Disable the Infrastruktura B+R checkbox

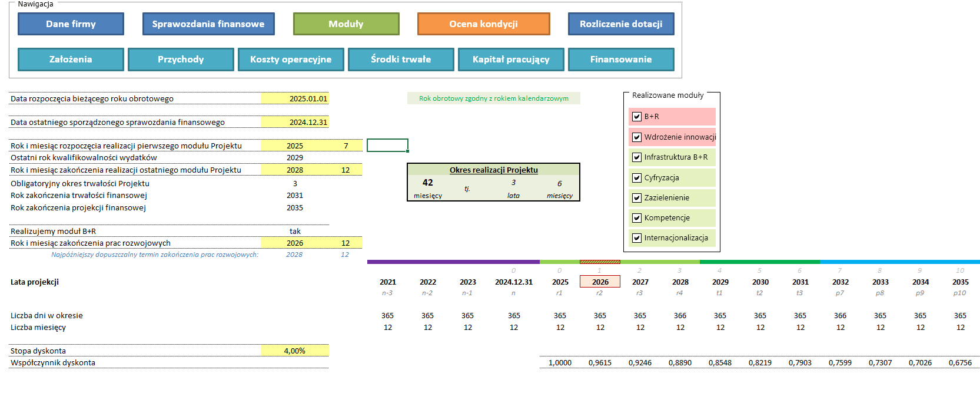[637, 157]
